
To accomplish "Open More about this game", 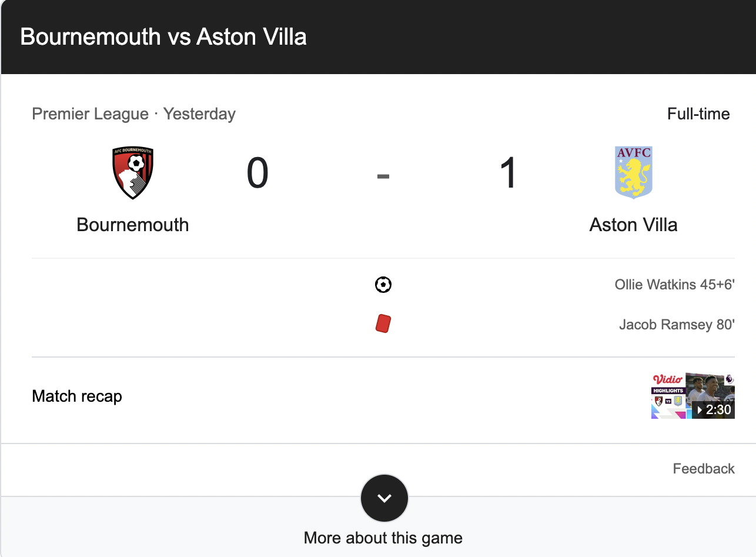I will (x=383, y=538).
